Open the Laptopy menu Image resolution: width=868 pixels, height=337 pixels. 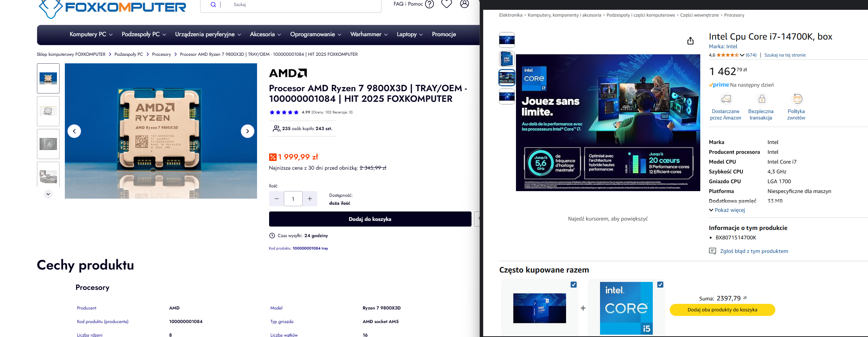410,34
